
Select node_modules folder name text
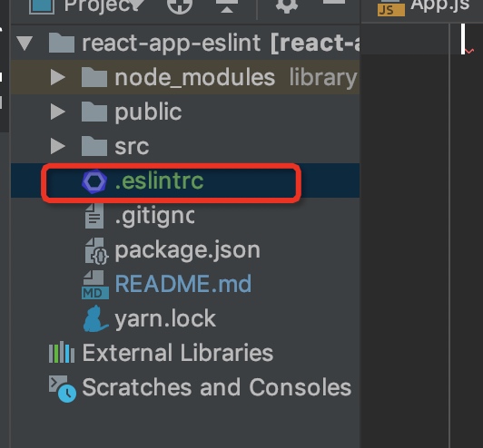point(195,78)
